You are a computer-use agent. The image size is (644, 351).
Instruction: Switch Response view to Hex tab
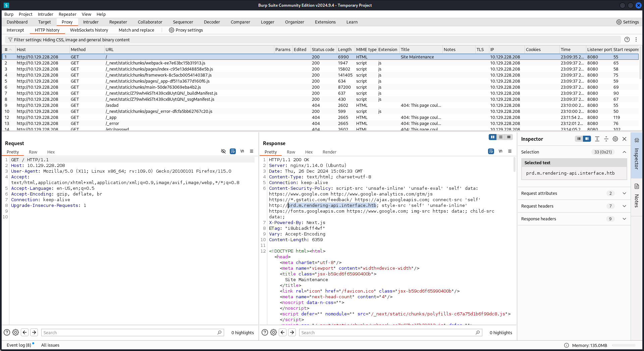[309, 152]
